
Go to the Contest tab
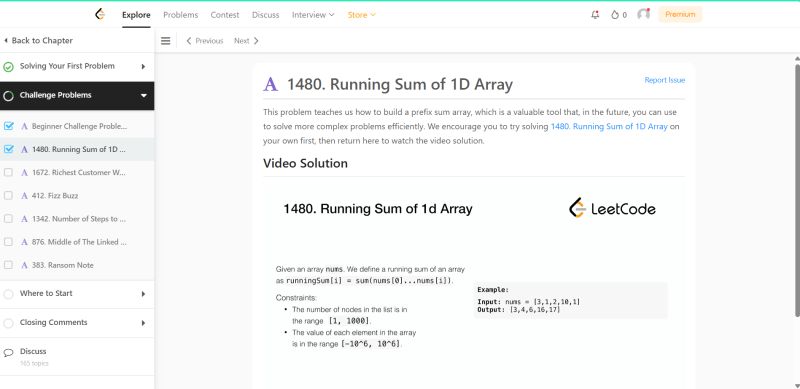point(224,15)
